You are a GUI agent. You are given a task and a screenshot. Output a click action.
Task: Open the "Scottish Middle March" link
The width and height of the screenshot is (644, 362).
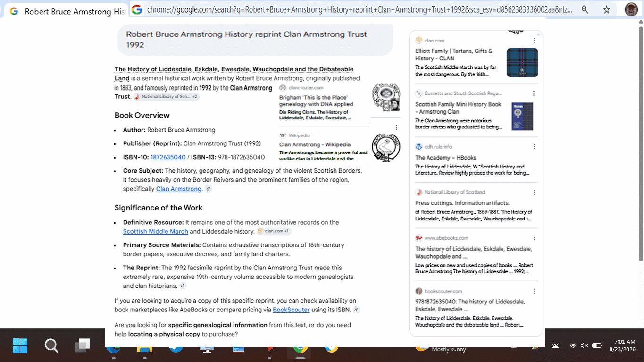pyautogui.click(x=156, y=232)
